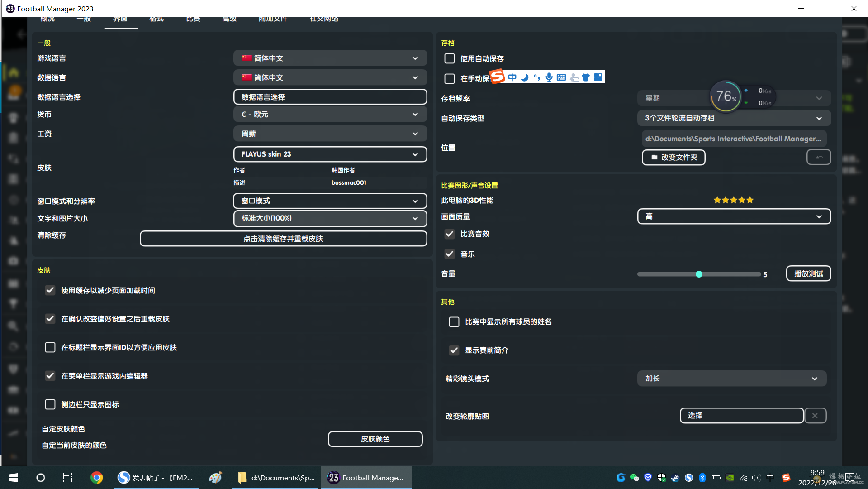Screen dimensions: 868x489
Task: Click the shirt skin icon on IME toolbar
Action: 586,77
